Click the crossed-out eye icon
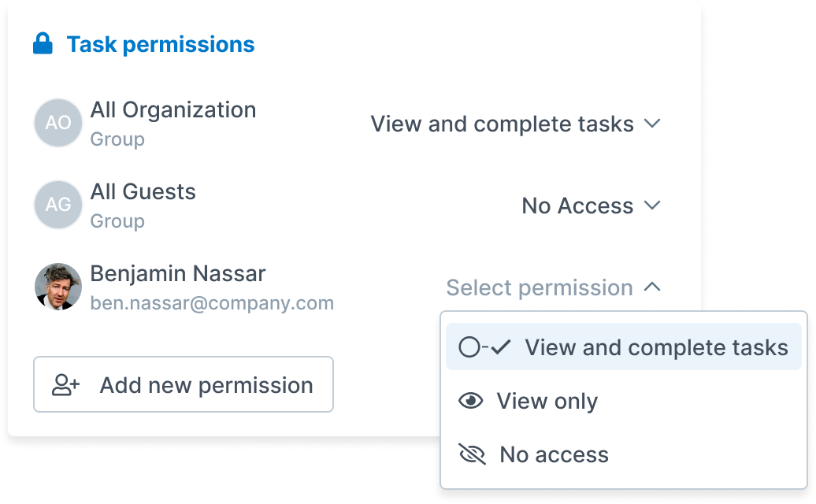 [x=472, y=454]
